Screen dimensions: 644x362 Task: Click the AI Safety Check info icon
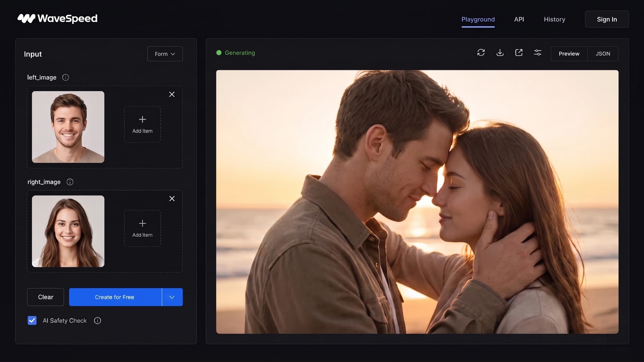pyautogui.click(x=97, y=321)
